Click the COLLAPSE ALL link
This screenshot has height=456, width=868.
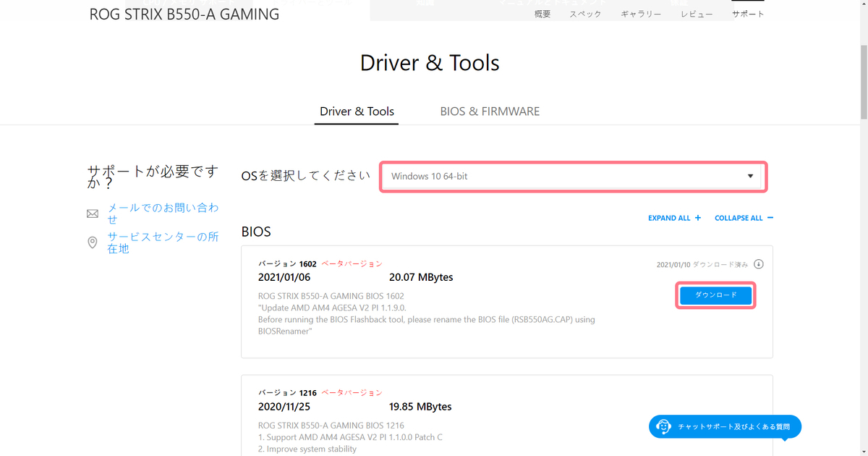click(739, 218)
